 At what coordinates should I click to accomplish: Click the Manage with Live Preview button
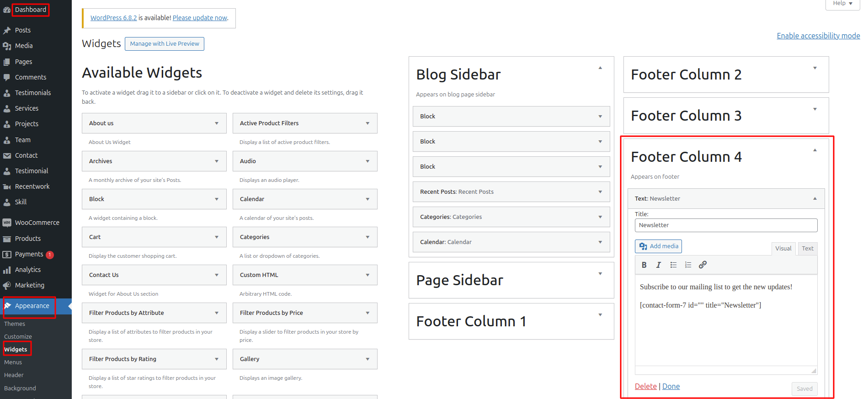[164, 43]
